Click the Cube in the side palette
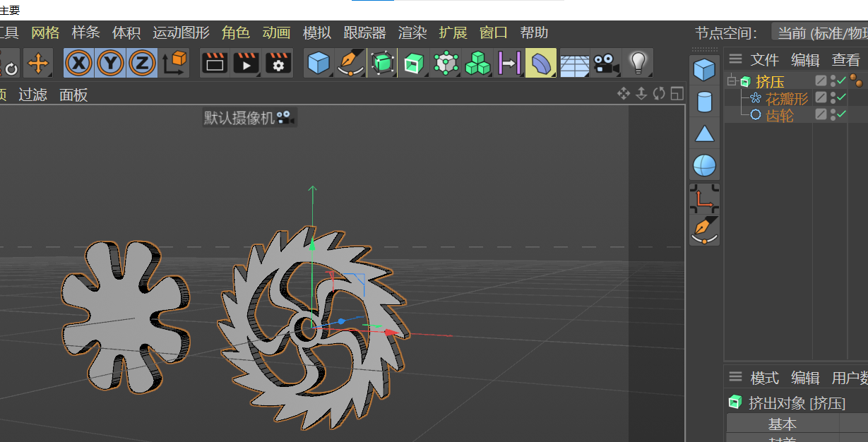 click(x=704, y=70)
